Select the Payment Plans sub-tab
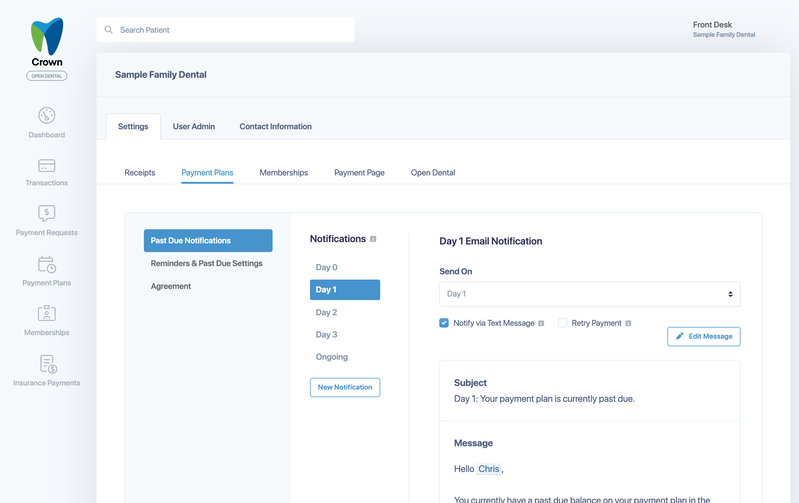Screen dimensions: 799x503 [x=207, y=173]
